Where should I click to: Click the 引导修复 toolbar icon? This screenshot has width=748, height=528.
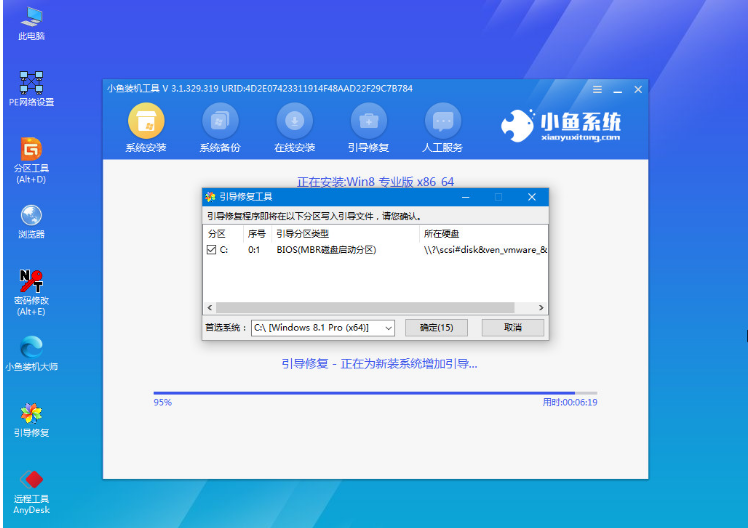click(368, 122)
